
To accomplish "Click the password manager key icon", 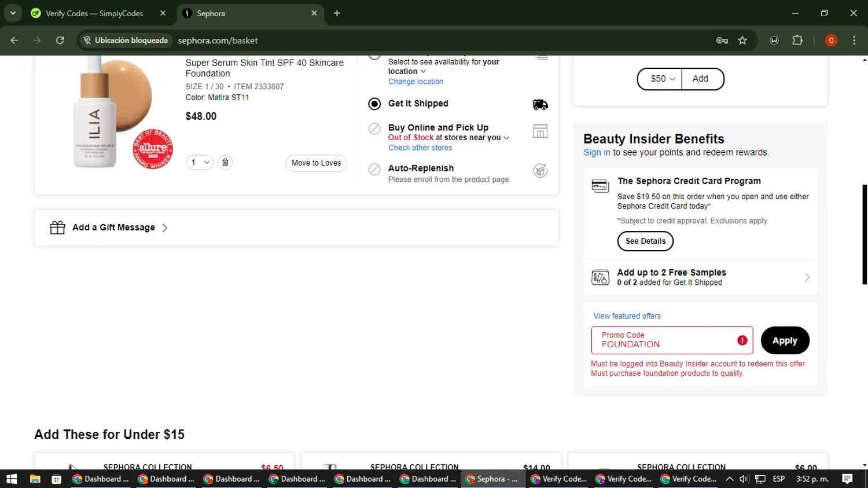I will [x=722, y=41].
